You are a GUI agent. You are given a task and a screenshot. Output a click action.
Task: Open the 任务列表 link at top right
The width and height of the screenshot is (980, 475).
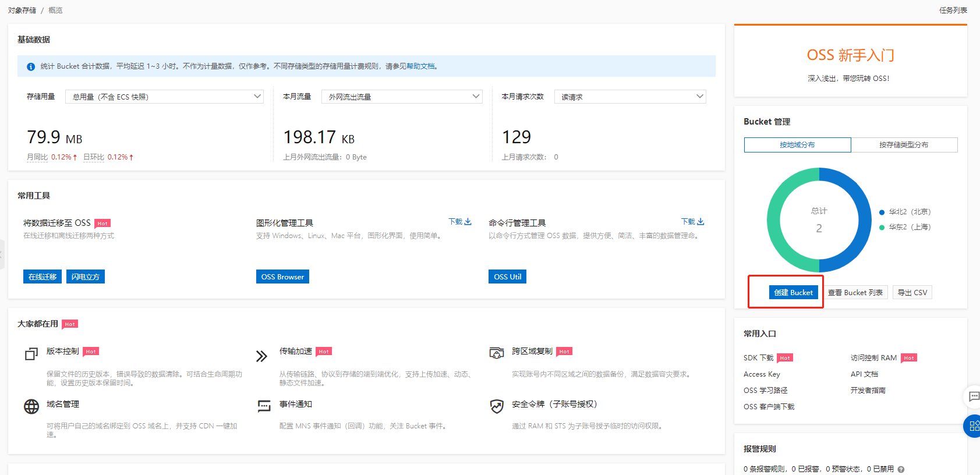953,10
